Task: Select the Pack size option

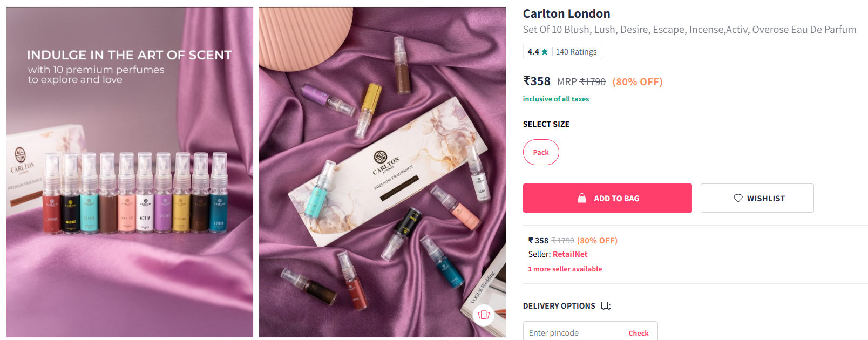Action: click(541, 152)
